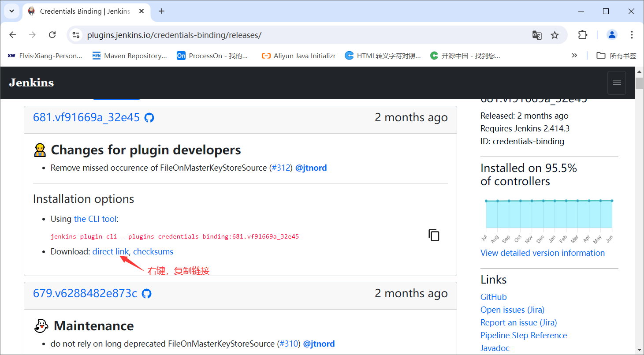Click View detailed version information
Image resolution: width=644 pixels, height=355 pixels.
tap(543, 253)
